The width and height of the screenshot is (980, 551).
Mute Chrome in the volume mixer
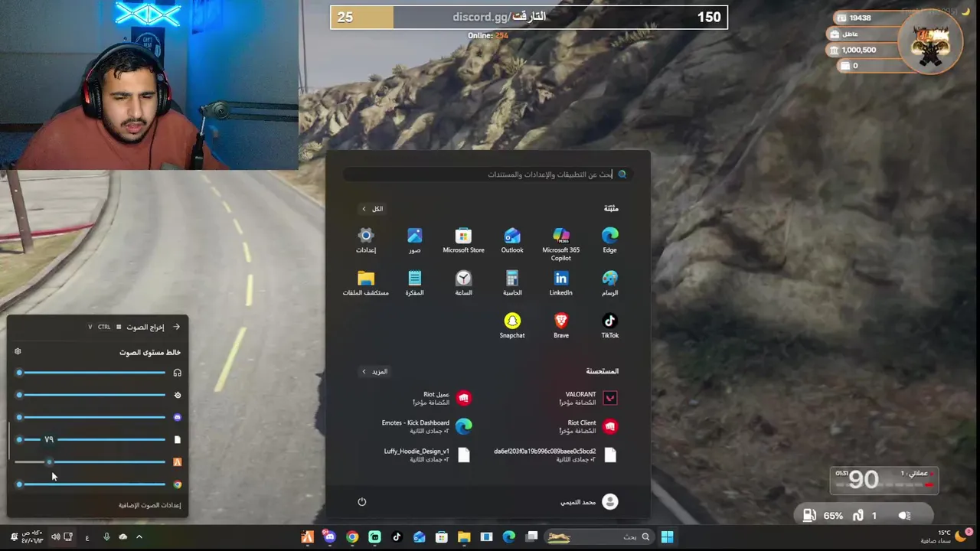177,484
